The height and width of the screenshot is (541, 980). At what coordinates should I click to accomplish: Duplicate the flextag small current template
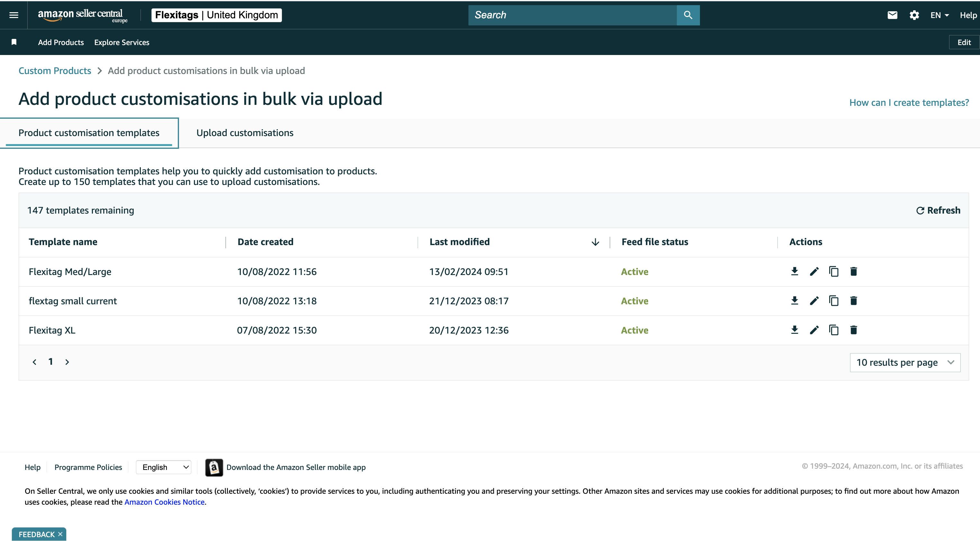click(x=833, y=300)
